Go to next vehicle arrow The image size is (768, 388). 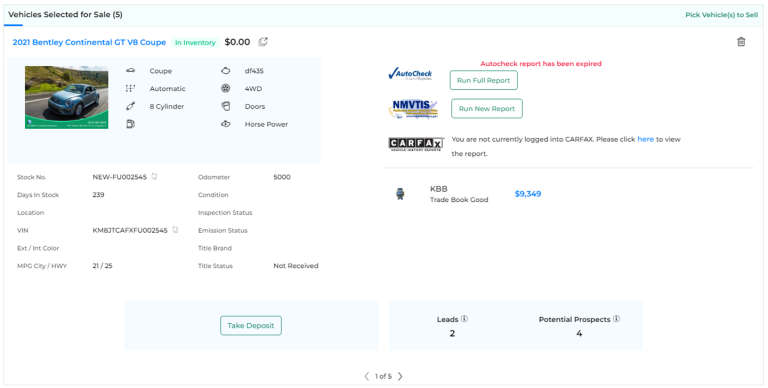[400, 376]
